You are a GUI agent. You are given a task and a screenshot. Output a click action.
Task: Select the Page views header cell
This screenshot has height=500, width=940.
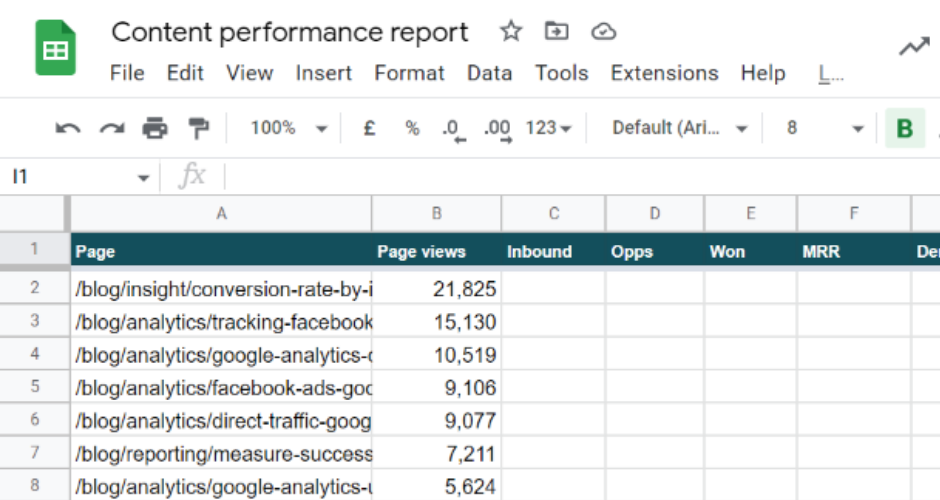click(436, 251)
